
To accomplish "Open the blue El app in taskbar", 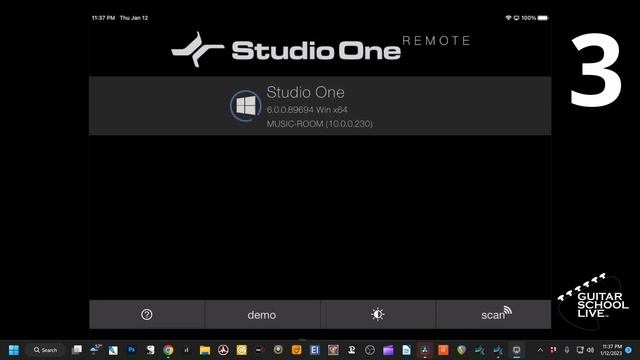I will coord(315,350).
